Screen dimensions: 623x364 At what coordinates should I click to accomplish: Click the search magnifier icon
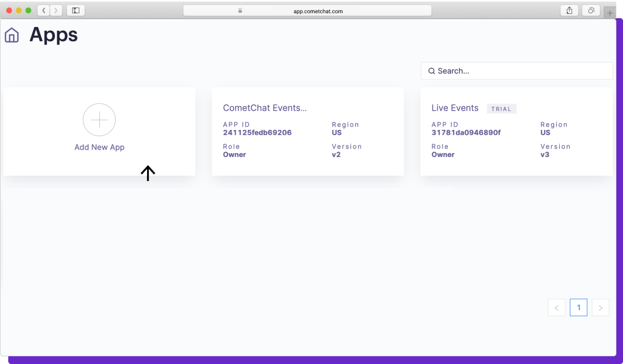(431, 71)
